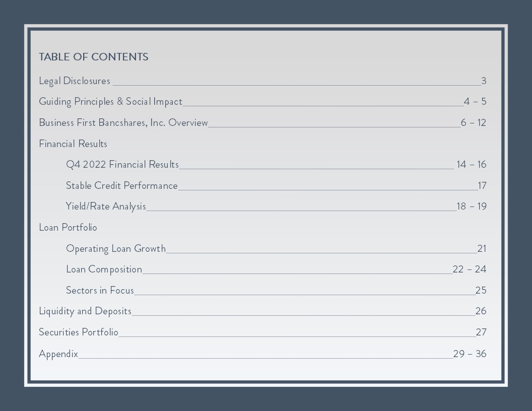The image size is (532, 411).
Task: Open the Yield/Rate Analysis entry
Action: coord(106,207)
